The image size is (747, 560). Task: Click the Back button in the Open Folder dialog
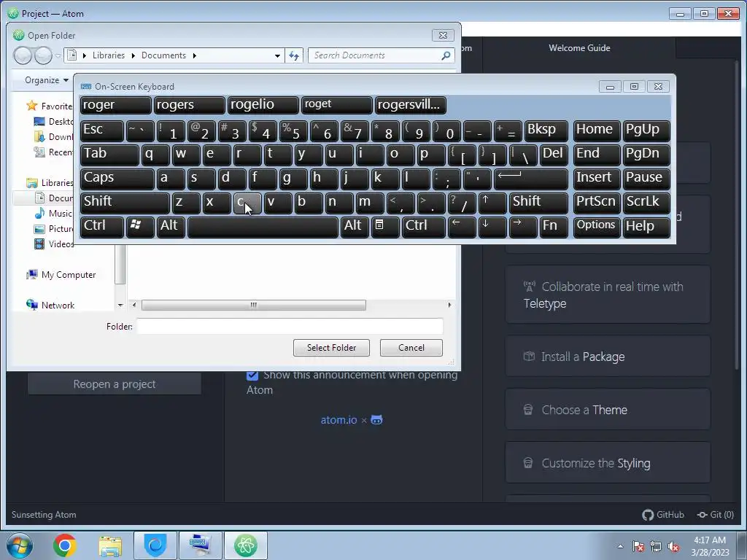point(23,55)
